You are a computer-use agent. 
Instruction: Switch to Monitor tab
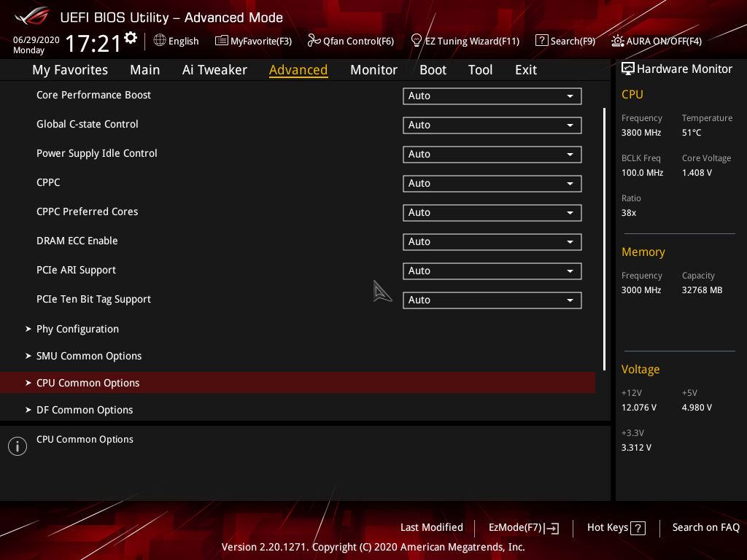tap(373, 70)
